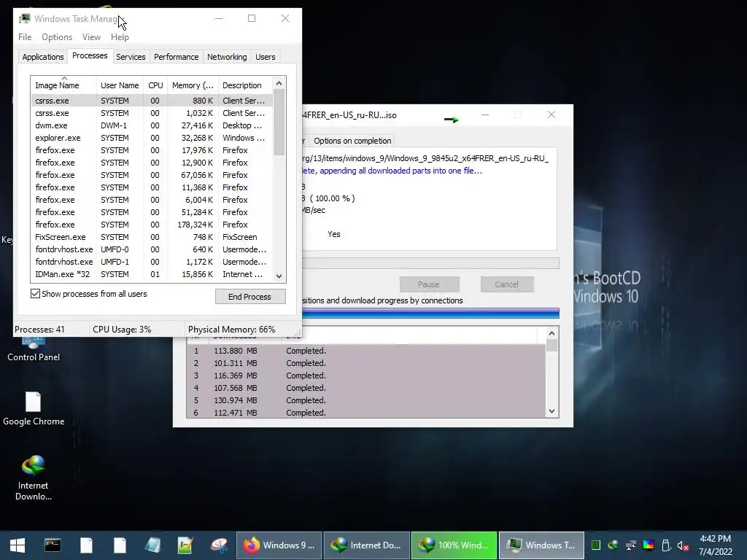Select FixScreen.exe process row
The width and height of the screenshot is (747, 560).
152,237
